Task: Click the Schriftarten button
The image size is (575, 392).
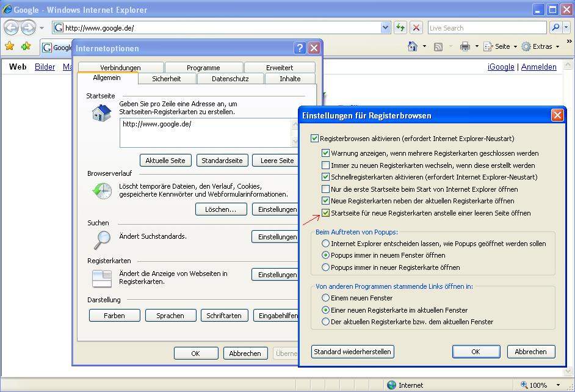Action: (x=224, y=315)
